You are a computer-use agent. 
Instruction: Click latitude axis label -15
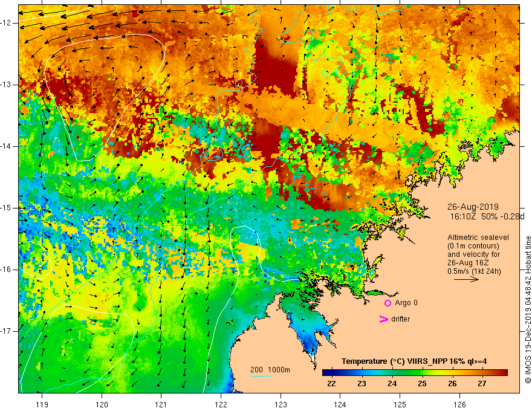click(x=7, y=208)
